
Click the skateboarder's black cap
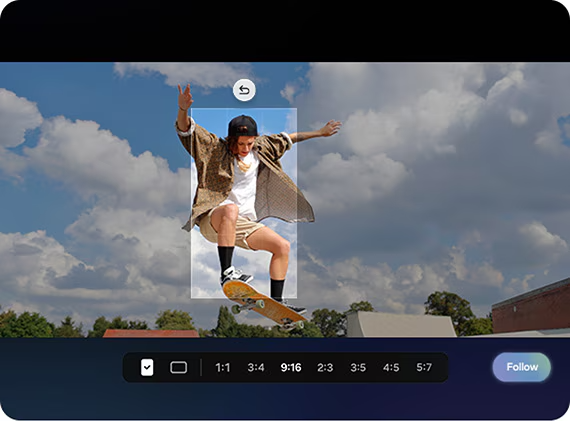(242, 126)
